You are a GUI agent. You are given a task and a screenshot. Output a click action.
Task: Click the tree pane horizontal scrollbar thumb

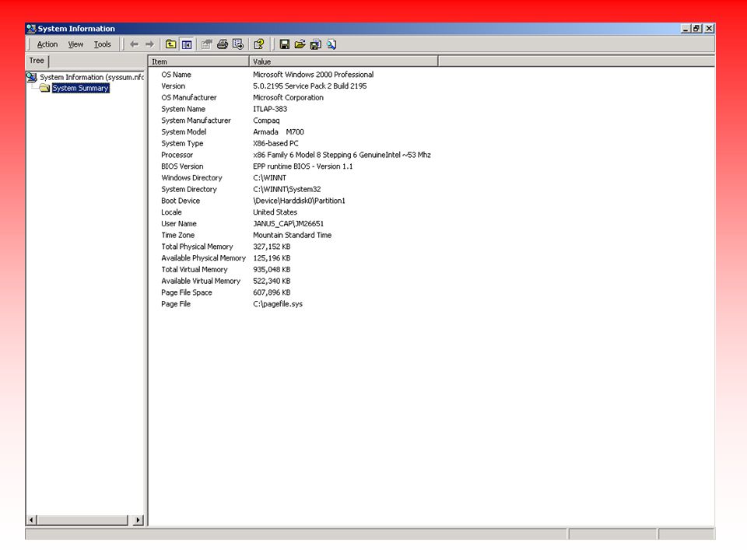(x=82, y=520)
